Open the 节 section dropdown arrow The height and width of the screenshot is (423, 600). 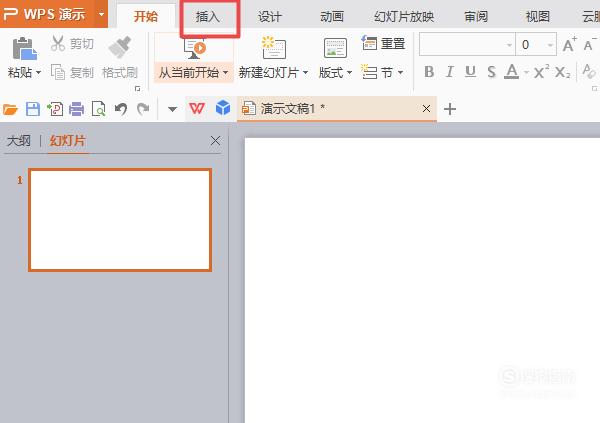pos(400,72)
